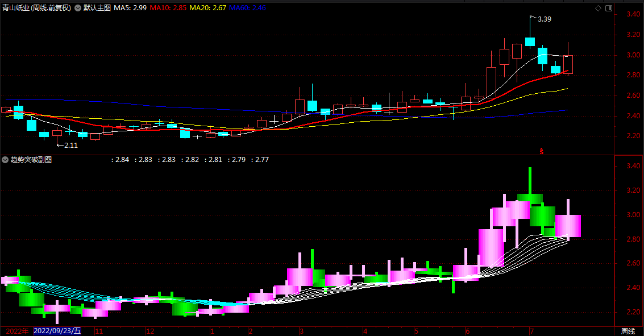Click the 2.11 low price annotation
This screenshot has height=336, width=644.
71,146
